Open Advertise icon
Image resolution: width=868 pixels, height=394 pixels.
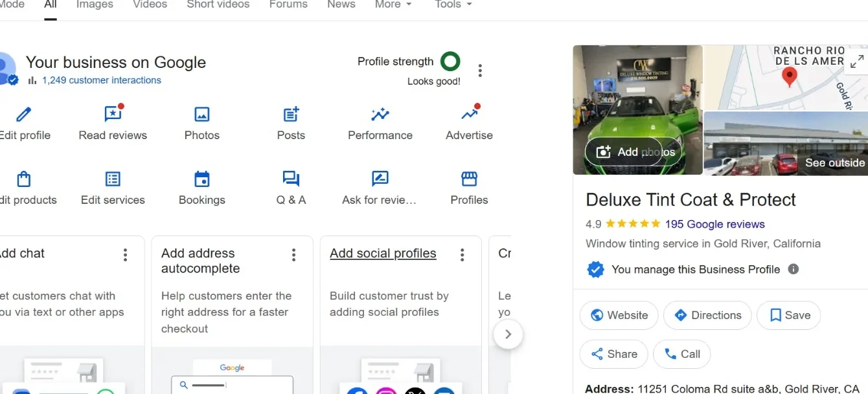pos(470,113)
